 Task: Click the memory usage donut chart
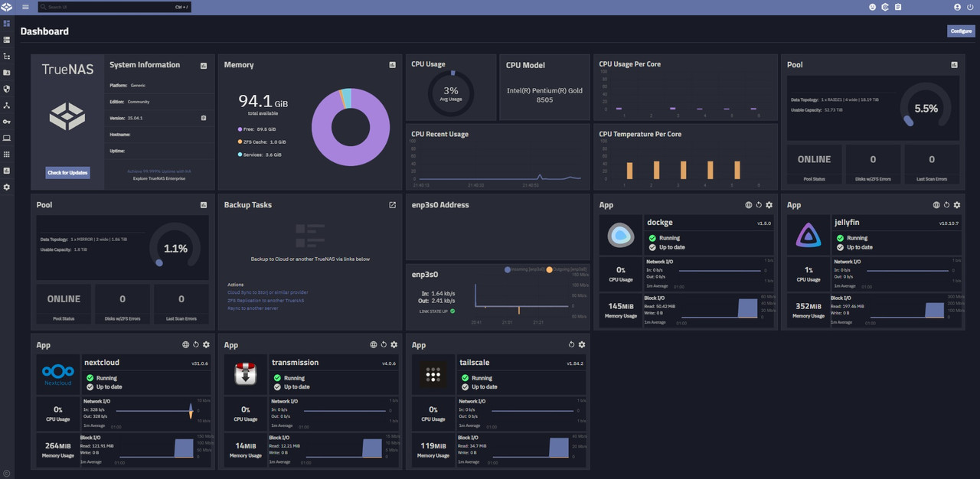point(350,127)
